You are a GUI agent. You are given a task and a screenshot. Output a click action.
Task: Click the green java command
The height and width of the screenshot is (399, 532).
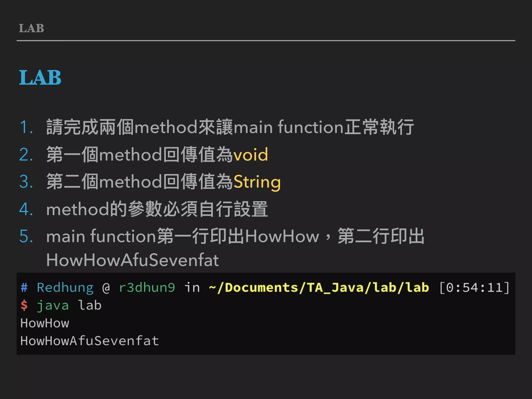(x=53, y=305)
